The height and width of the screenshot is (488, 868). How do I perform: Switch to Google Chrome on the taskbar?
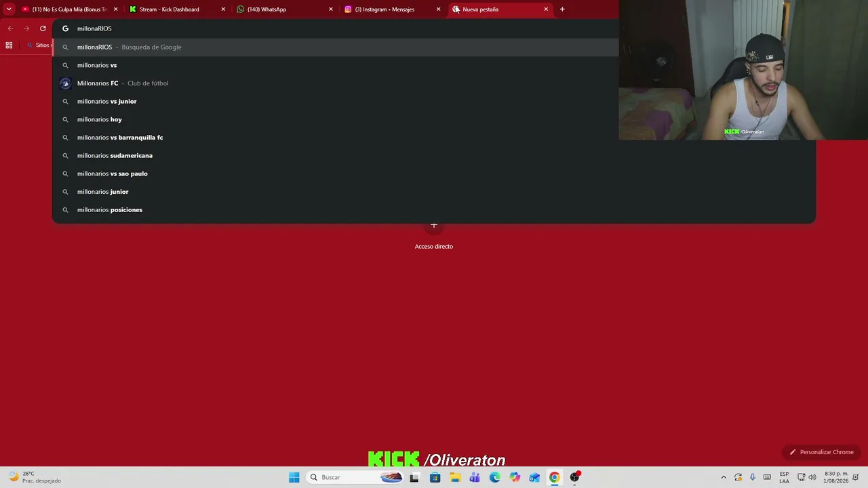[555, 477]
